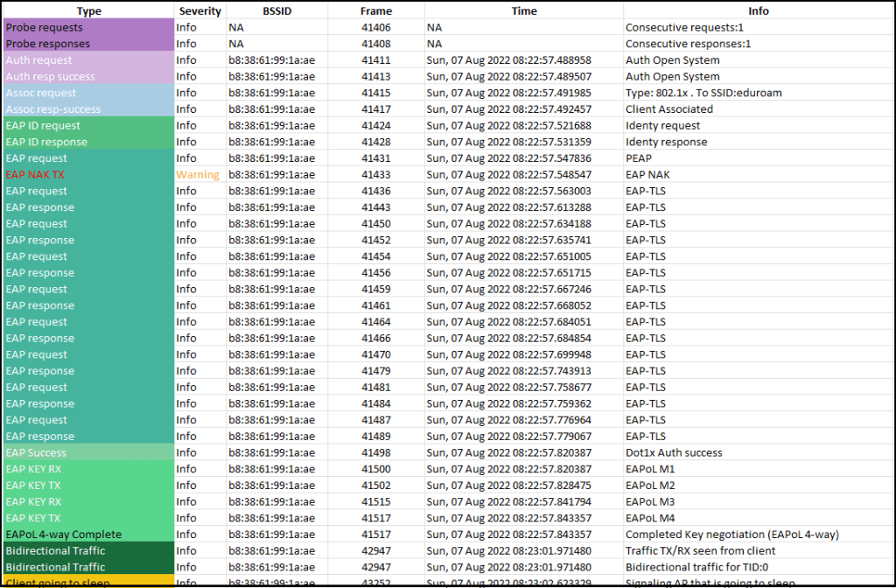
Task: Select the EAPoL 4-way Complete cell
Action: pyautogui.click(x=88, y=535)
